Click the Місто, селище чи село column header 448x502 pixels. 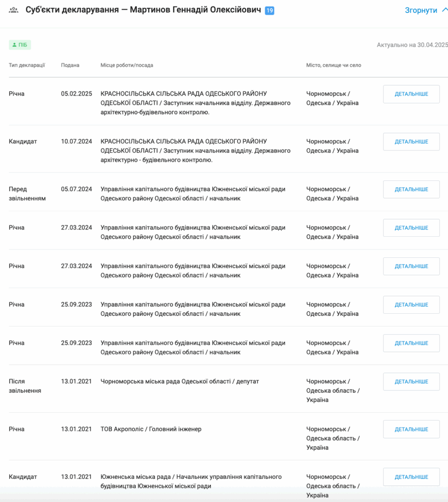pyautogui.click(x=334, y=65)
